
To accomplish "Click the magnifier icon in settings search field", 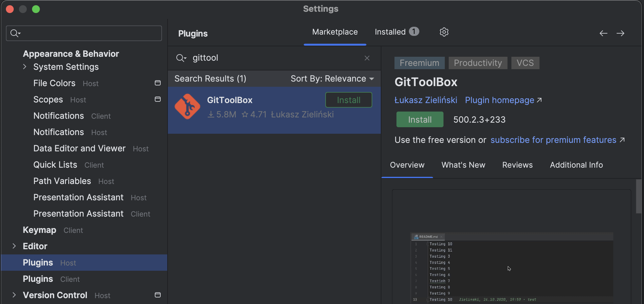I will (x=15, y=33).
